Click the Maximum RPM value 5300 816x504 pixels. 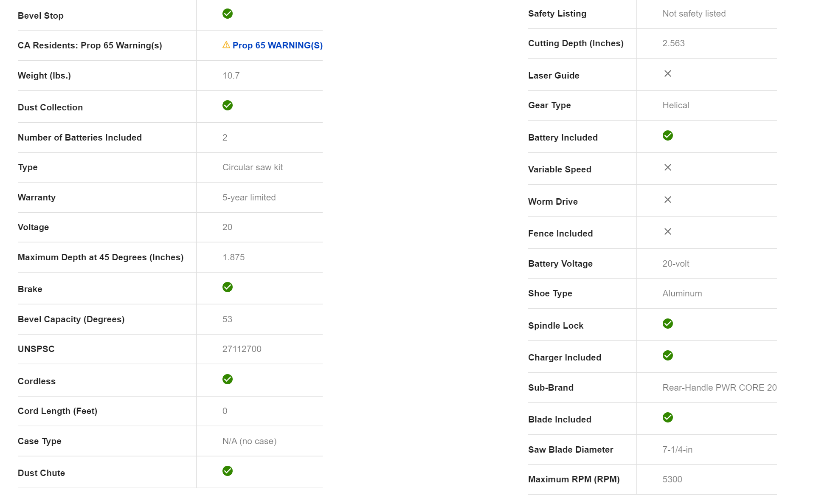coord(672,479)
